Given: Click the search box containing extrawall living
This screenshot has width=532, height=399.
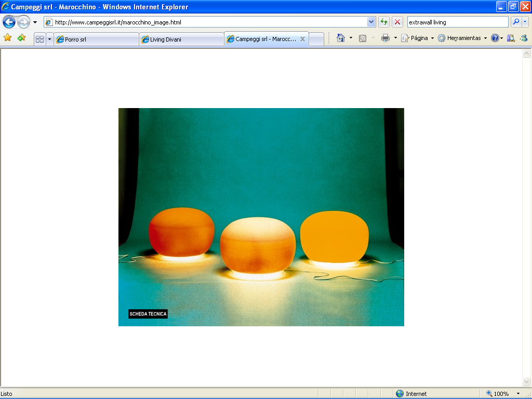Looking at the screenshot, I should click(457, 22).
